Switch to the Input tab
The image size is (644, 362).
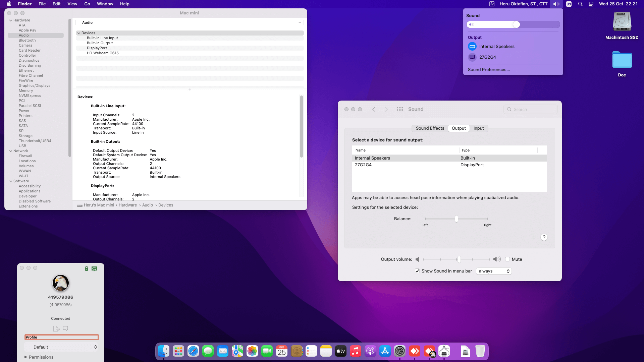(x=479, y=128)
